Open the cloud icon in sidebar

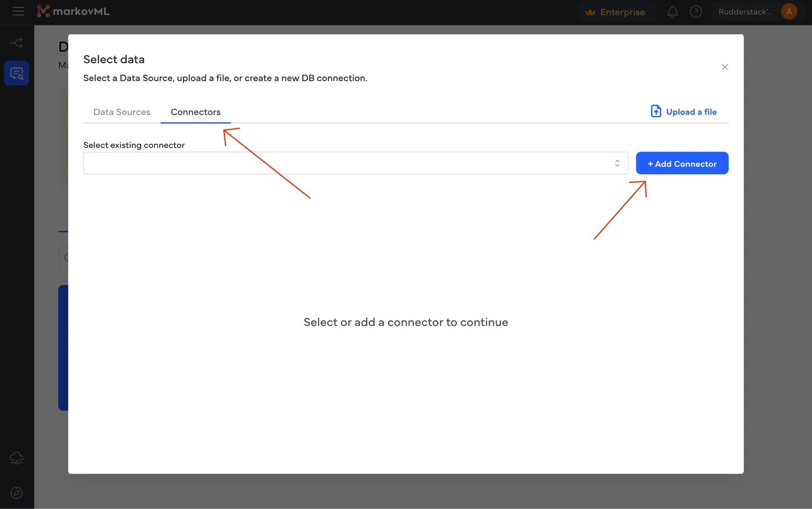tap(17, 458)
